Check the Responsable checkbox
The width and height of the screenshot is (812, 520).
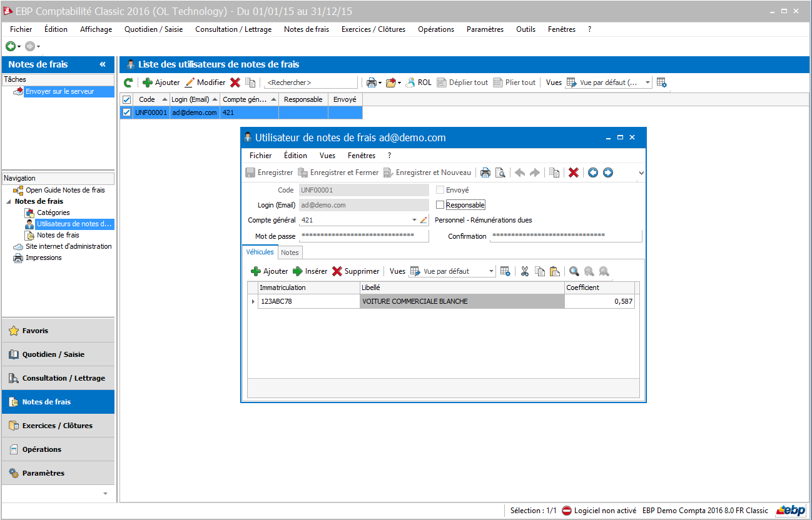440,204
